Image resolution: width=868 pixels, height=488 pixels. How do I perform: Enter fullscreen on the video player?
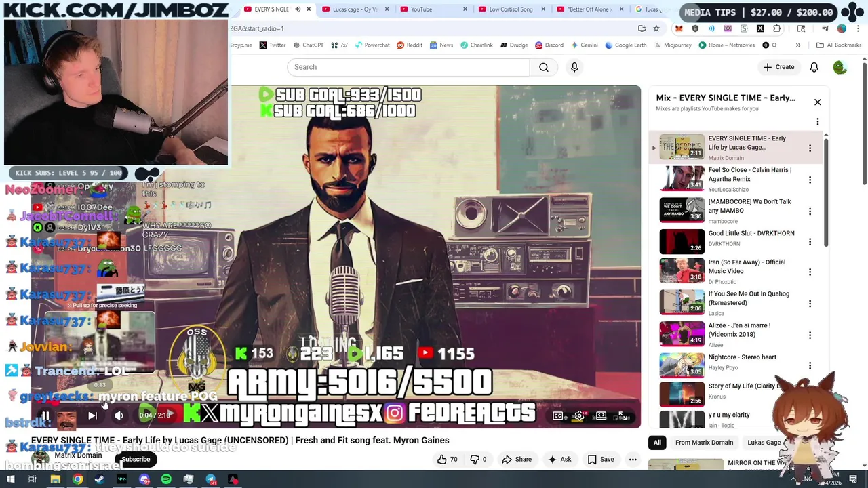[x=623, y=415]
